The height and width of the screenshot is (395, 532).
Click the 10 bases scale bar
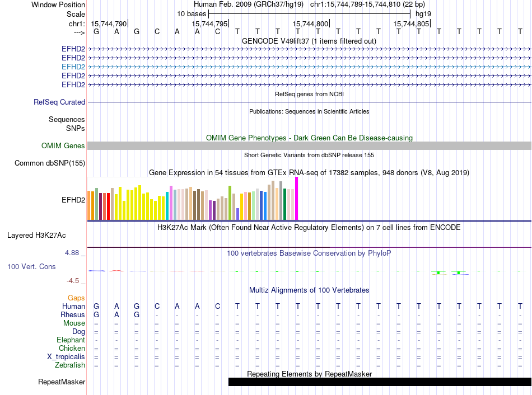coord(309,13)
